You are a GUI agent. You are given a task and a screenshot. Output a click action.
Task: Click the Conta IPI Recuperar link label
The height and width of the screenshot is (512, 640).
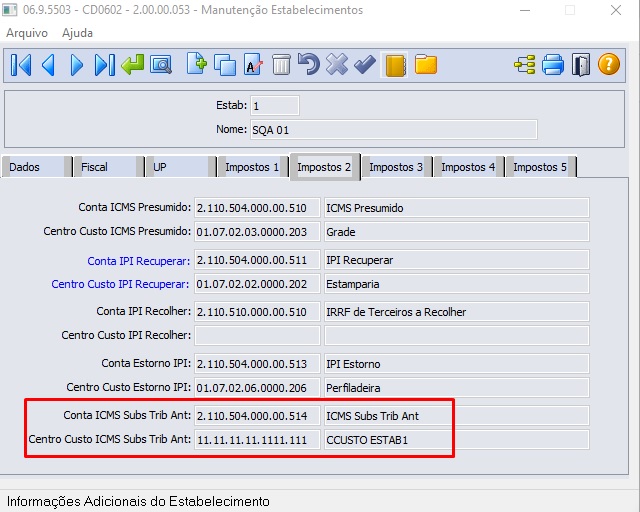click(139, 261)
